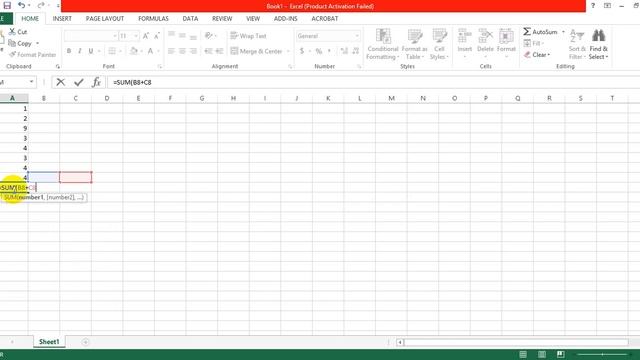Open Find & Select binoculars menu
The image size is (640, 360).
(598, 44)
